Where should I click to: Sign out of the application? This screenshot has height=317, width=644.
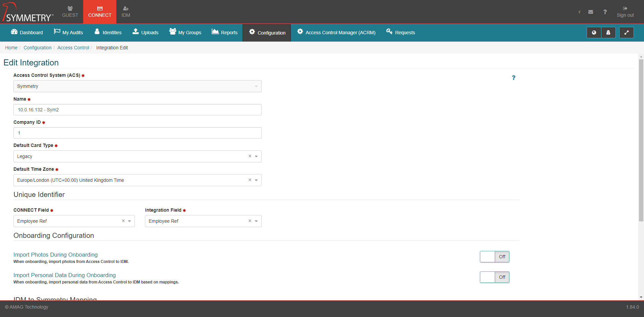coord(625,12)
